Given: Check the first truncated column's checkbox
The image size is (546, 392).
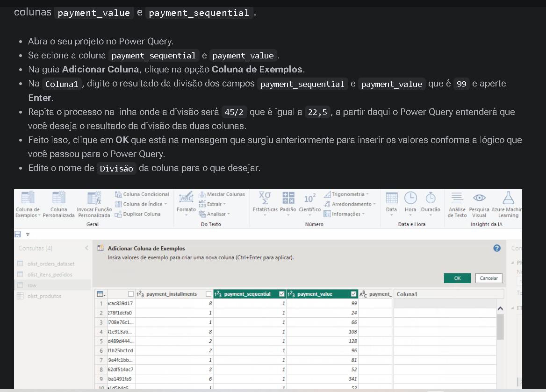Looking at the screenshot, I should 131,294.
